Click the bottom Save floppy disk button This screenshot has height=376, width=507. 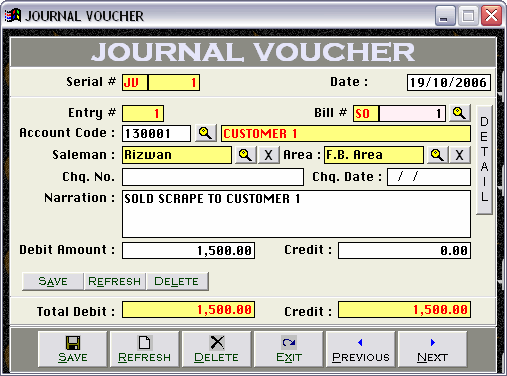point(73,349)
